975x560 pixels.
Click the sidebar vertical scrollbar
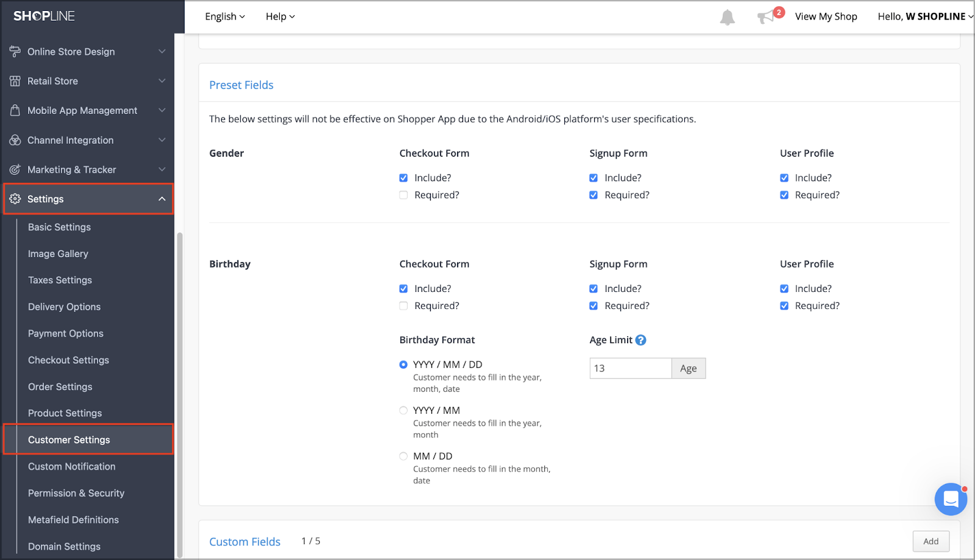(x=180, y=394)
